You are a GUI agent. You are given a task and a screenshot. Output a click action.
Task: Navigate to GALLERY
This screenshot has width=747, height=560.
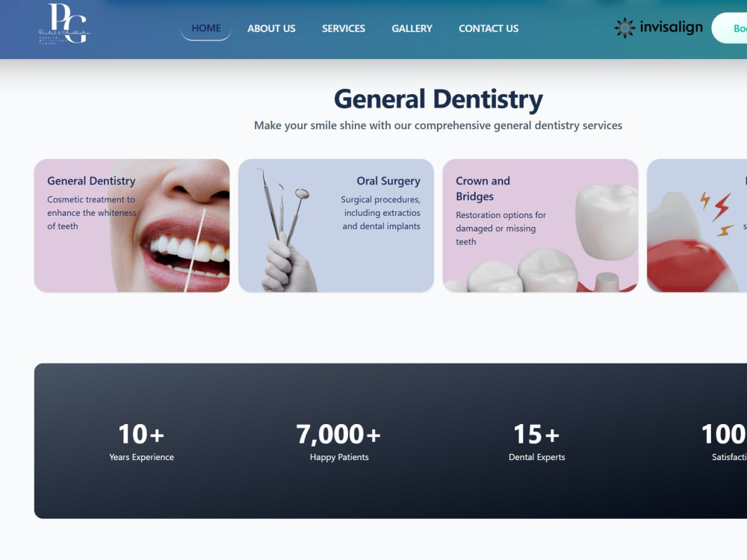pyautogui.click(x=412, y=28)
